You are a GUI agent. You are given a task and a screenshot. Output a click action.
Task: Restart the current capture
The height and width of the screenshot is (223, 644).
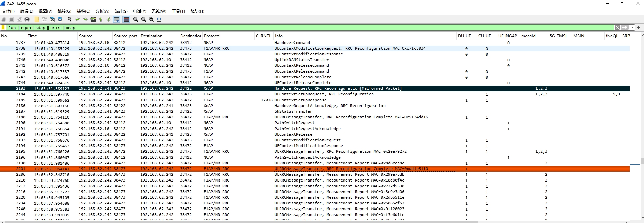tap(19, 19)
